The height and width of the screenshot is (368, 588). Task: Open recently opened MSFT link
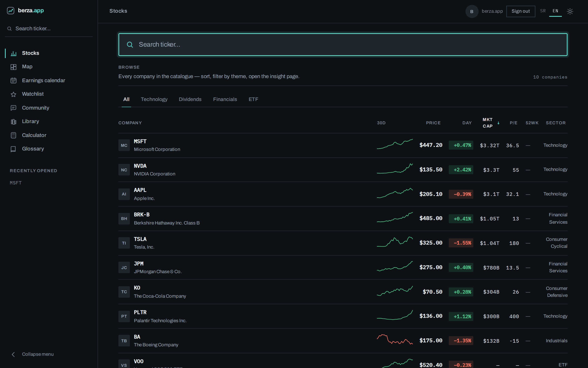pos(16,183)
